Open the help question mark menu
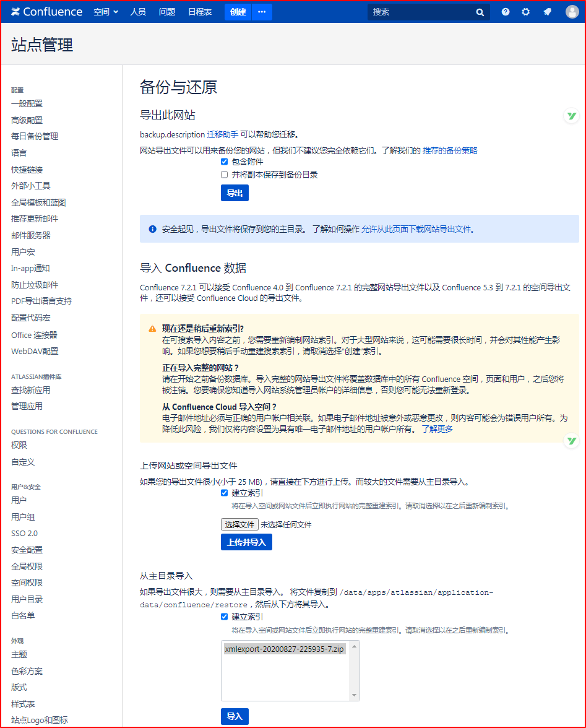The image size is (586, 728). [x=506, y=12]
